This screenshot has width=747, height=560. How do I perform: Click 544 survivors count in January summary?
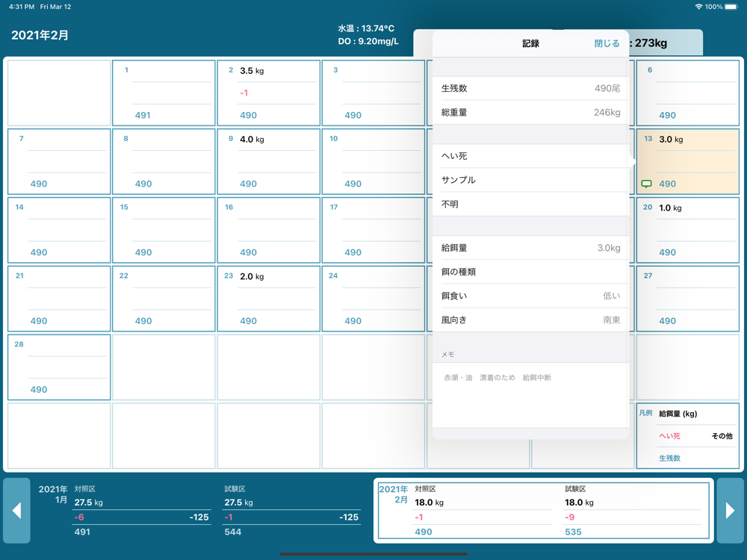(x=232, y=532)
